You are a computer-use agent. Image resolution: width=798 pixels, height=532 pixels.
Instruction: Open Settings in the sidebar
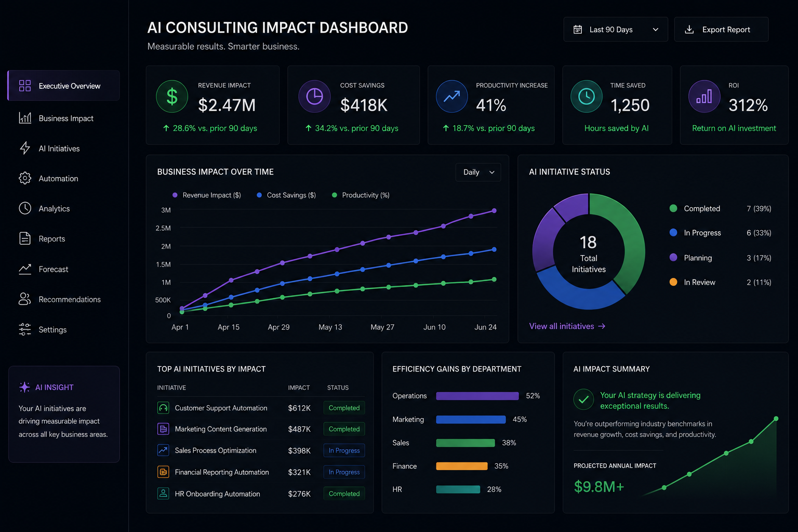click(64, 329)
